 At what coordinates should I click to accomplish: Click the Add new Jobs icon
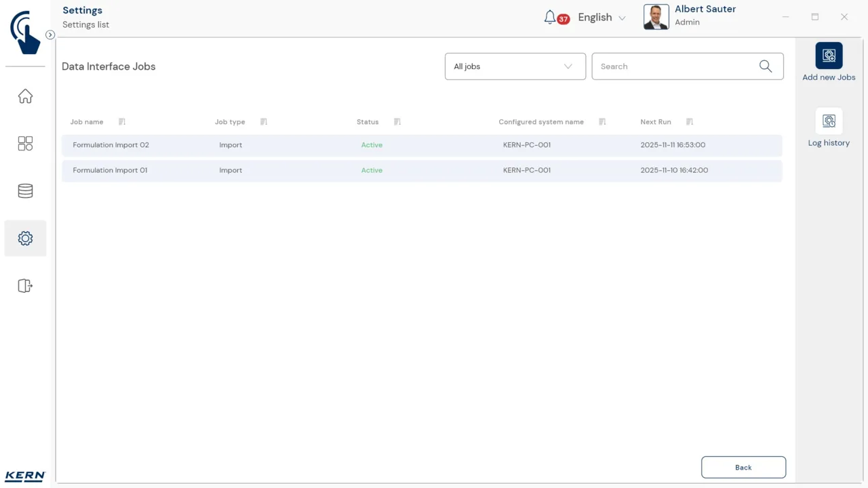[829, 56]
